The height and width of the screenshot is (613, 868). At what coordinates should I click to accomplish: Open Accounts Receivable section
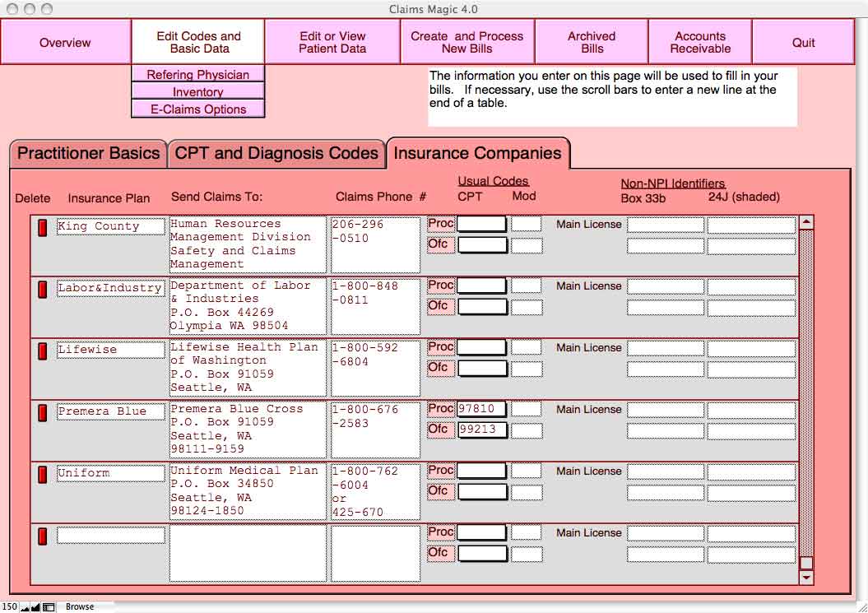point(699,43)
